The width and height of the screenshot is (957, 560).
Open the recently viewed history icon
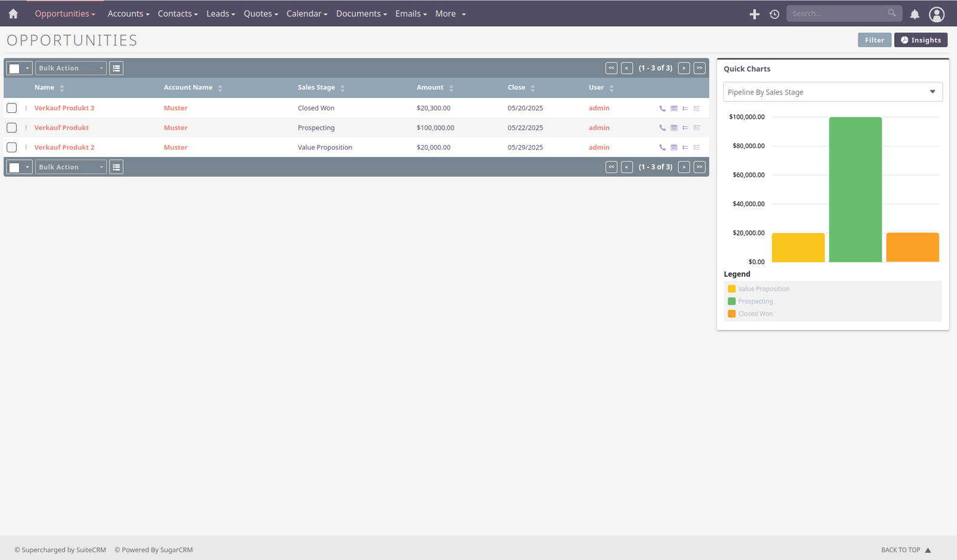pyautogui.click(x=774, y=14)
